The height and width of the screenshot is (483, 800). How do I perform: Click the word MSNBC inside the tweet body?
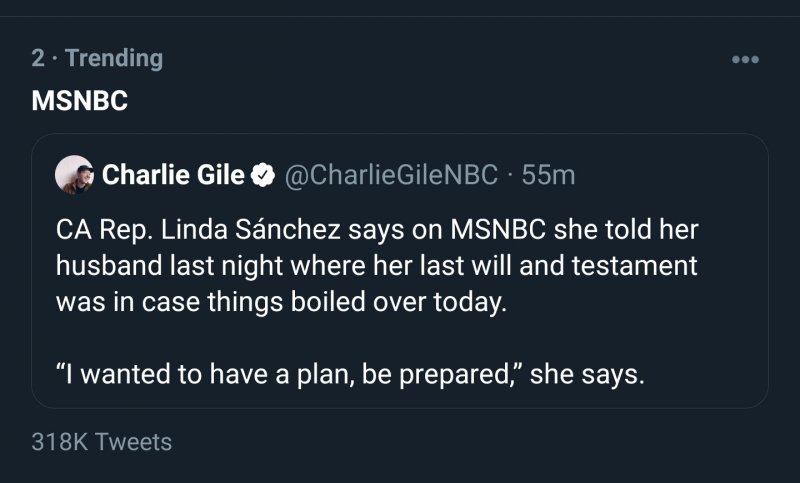[497, 229]
